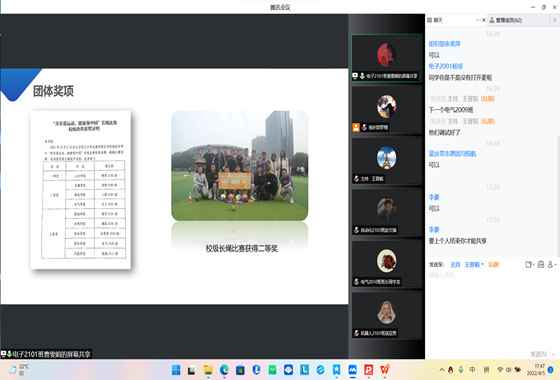Click the chat screenshot clipboard icon
The image size is (560, 380).
click(x=541, y=264)
